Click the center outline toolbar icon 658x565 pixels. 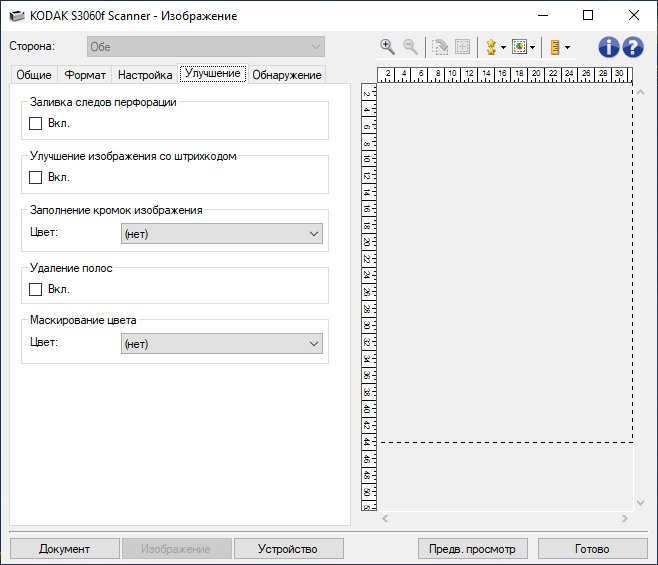point(462,47)
